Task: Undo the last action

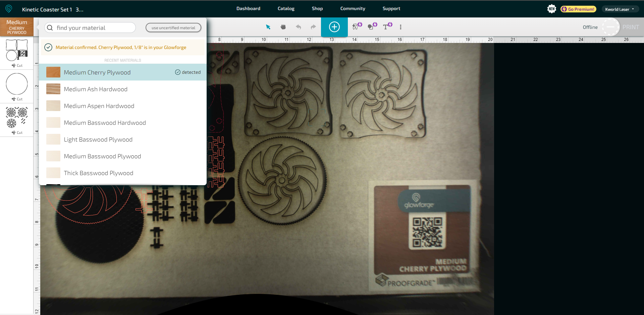Action: point(298,27)
